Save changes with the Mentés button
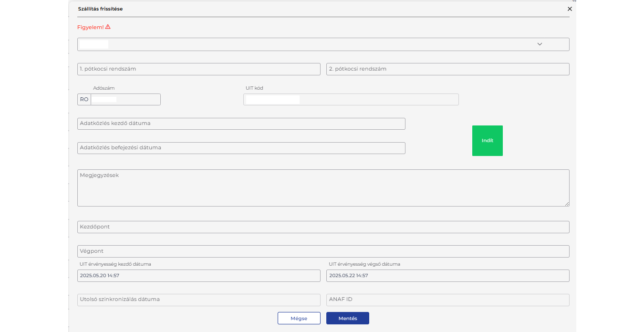The image size is (644, 332). (347, 318)
